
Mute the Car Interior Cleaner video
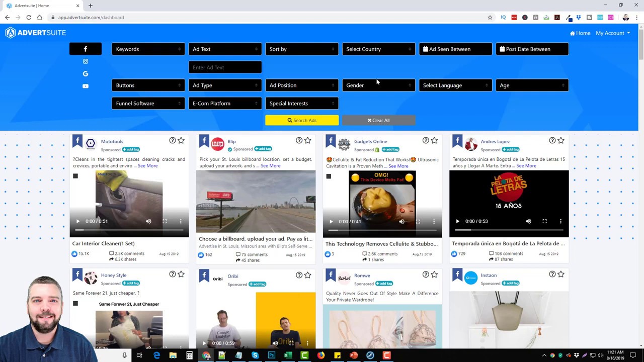click(148, 221)
